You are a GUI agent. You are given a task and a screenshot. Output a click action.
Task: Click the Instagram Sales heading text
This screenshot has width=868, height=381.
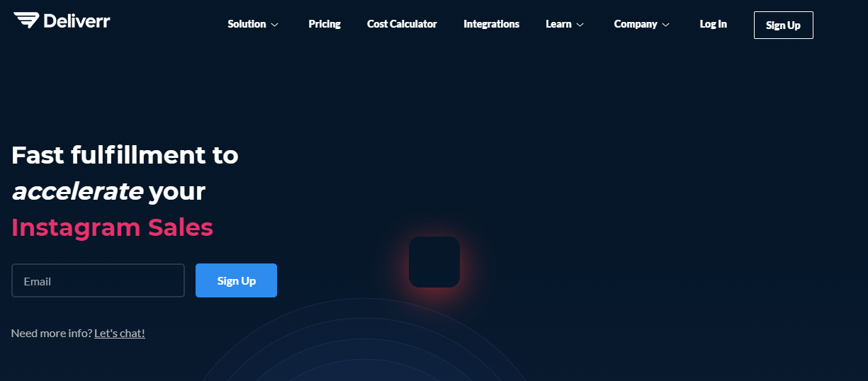tap(112, 227)
